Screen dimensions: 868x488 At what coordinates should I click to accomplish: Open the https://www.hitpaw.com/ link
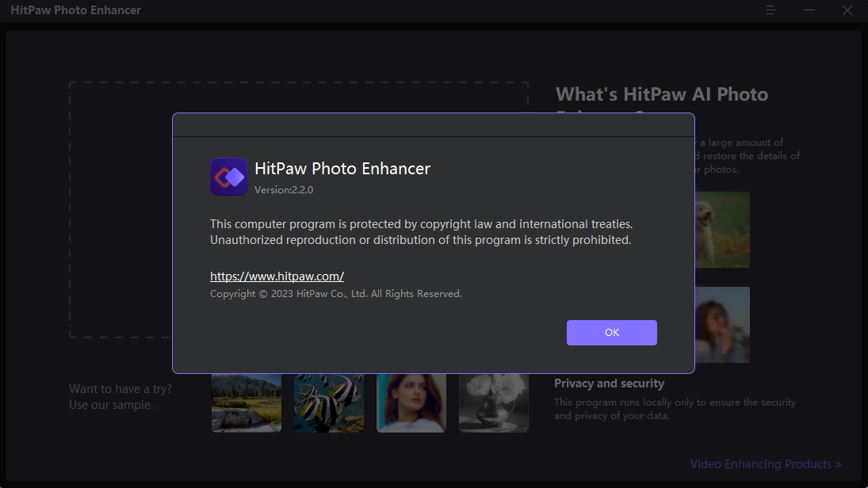pyautogui.click(x=277, y=276)
